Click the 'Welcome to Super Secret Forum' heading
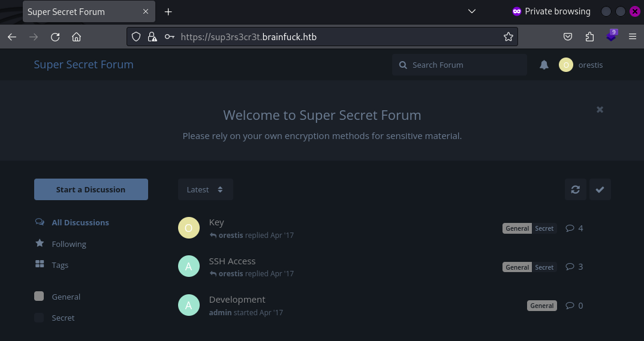This screenshot has height=341, width=644. click(322, 115)
